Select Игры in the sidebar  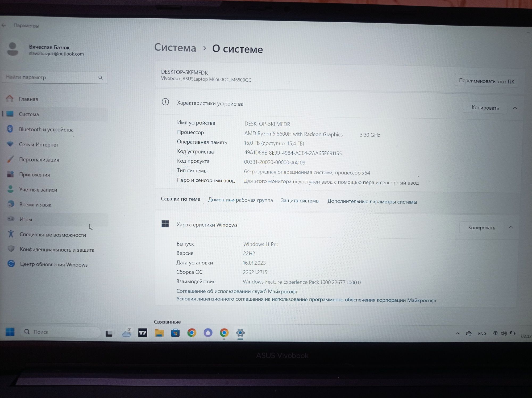(x=55, y=219)
